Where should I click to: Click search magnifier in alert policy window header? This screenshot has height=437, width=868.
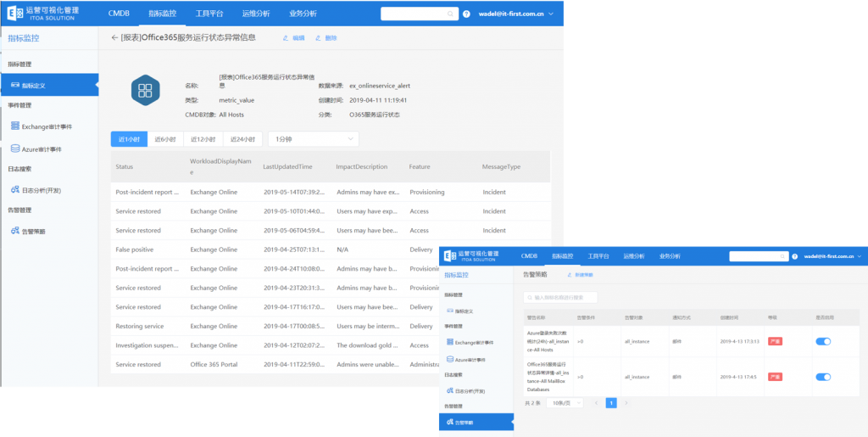(782, 256)
